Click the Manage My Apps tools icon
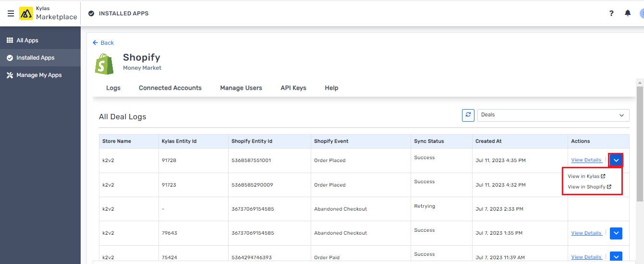 point(10,75)
